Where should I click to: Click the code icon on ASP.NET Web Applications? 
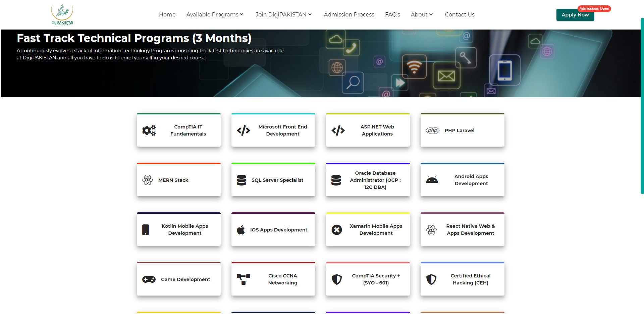point(338,130)
